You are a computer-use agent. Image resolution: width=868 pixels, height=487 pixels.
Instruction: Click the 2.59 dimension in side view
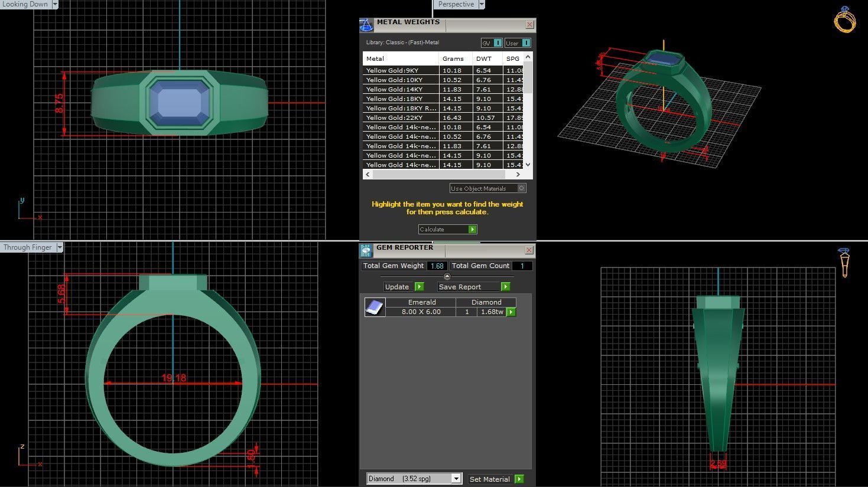click(718, 464)
